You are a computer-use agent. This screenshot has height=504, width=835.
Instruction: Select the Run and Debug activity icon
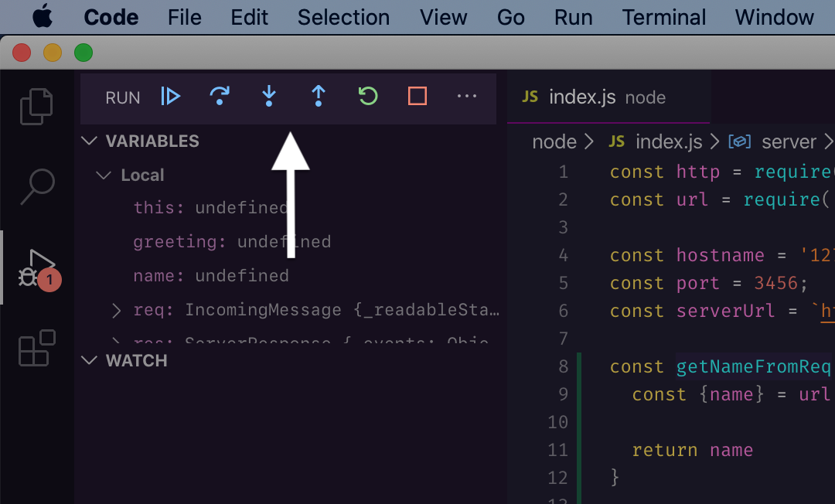coord(36,267)
